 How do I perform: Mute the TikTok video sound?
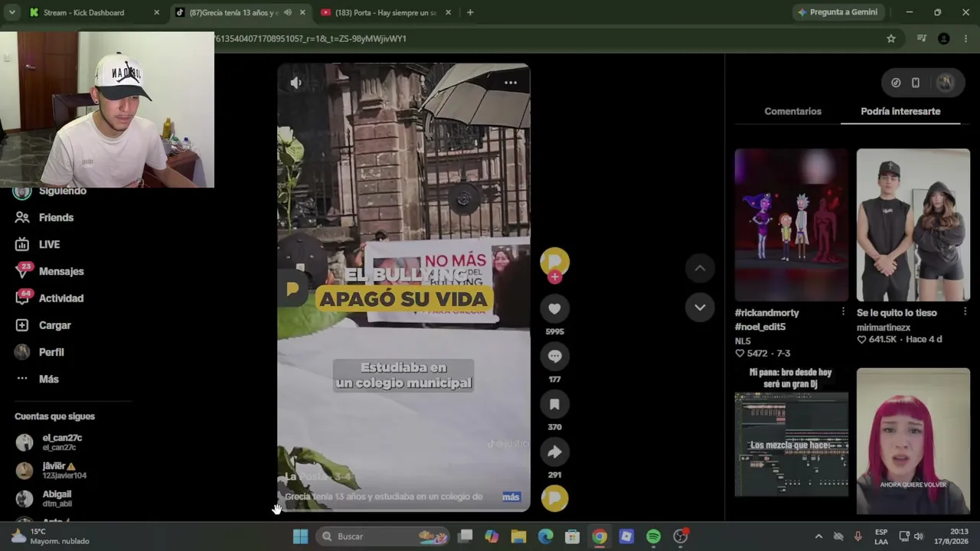296,83
